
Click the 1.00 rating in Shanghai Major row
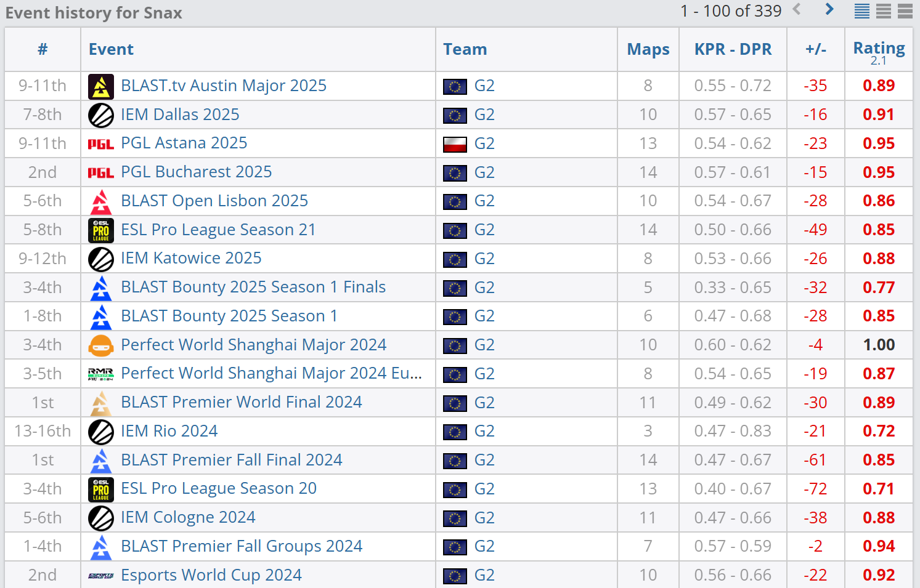[x=879, y=345]
